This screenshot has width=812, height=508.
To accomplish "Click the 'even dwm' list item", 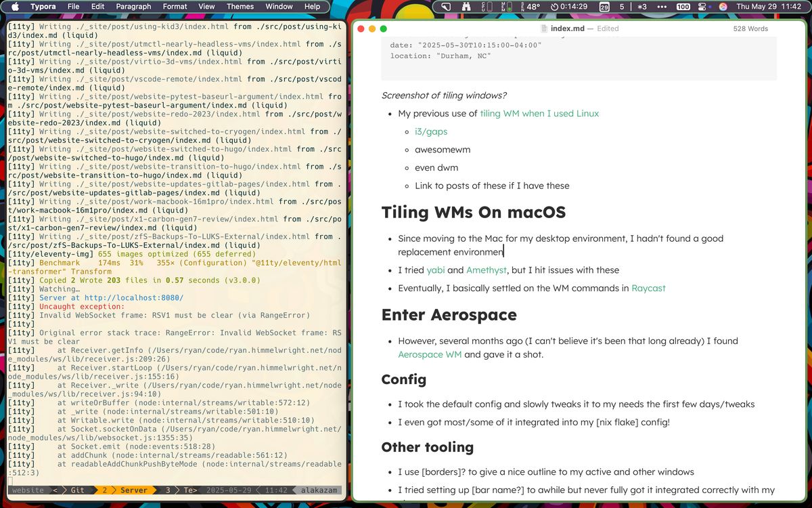I will pyautogui.click(x=436, y=167).
